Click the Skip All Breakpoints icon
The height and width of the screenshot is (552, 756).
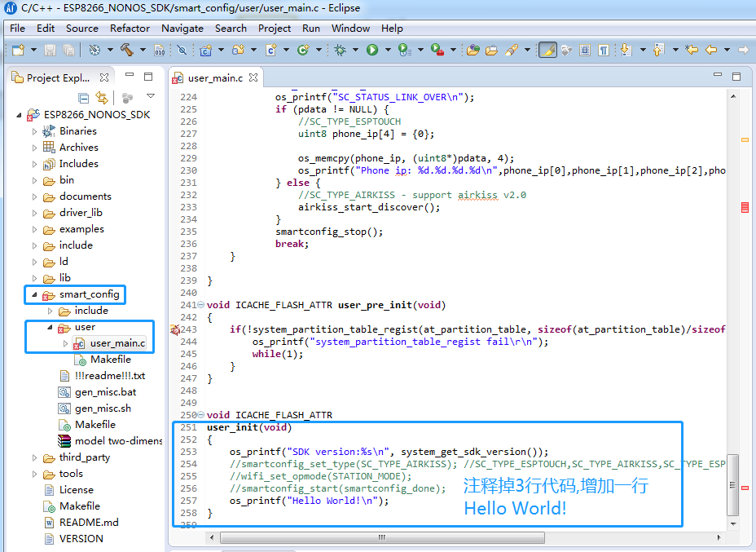click(182, 50)
